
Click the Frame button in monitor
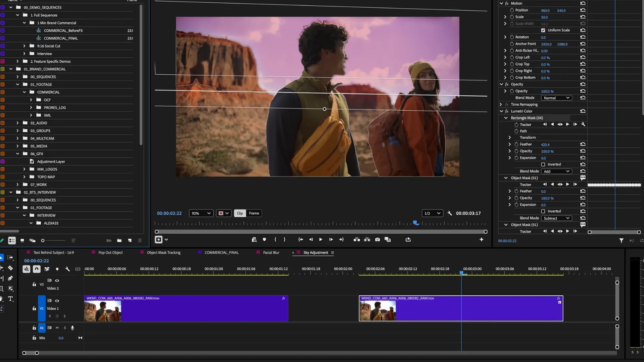point(254,213)
